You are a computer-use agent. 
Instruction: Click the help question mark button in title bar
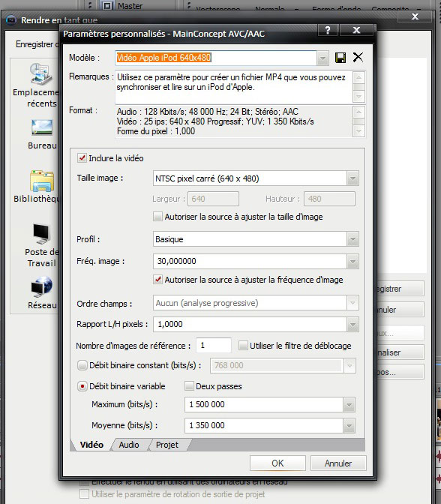click(x=328, y=31)
